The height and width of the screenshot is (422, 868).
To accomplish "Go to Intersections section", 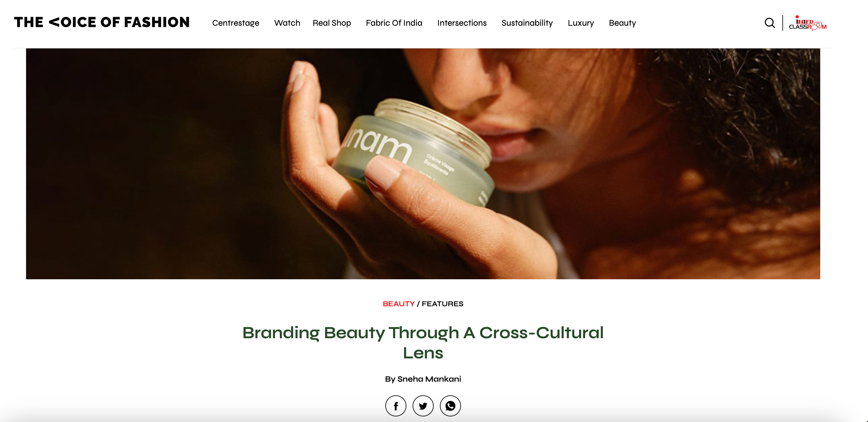I will tap(462, 23).
